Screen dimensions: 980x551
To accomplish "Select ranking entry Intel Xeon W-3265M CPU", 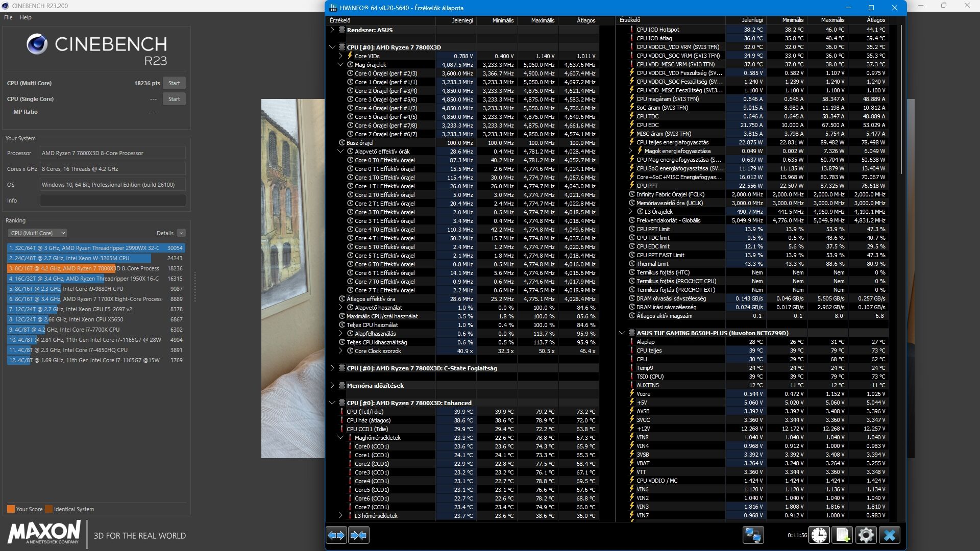I will [x=96, y=258].
